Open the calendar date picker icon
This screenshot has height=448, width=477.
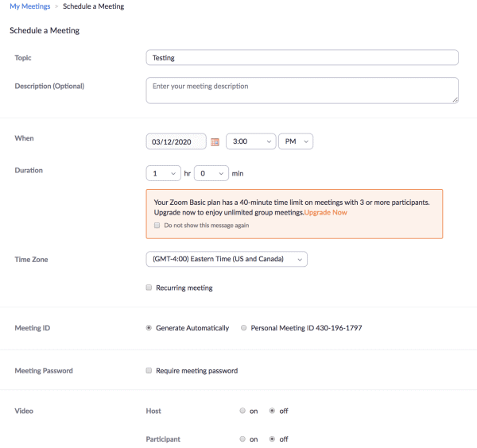point(215,142)
